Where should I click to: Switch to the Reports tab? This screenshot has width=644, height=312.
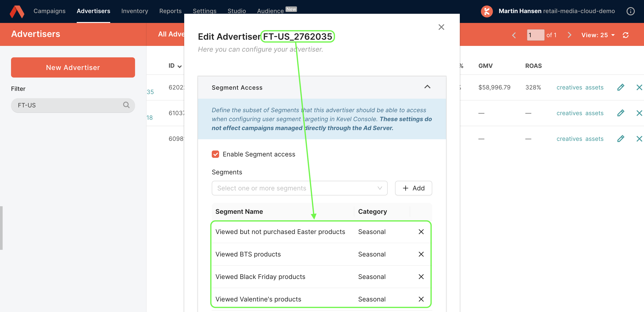point(170,11)
